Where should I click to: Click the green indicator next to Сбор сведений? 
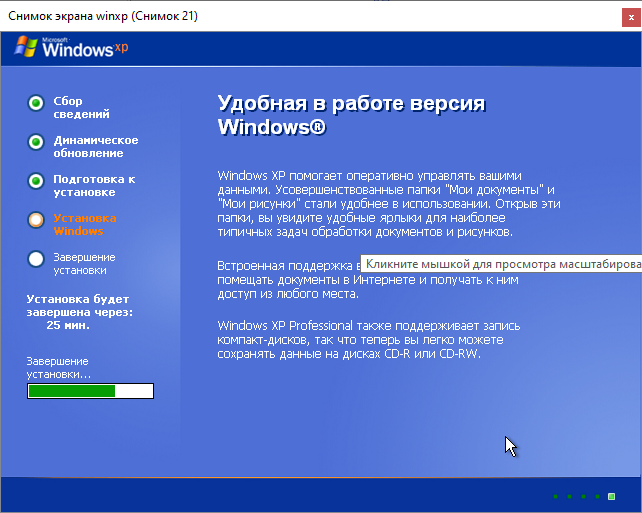(x=36, y=103)
